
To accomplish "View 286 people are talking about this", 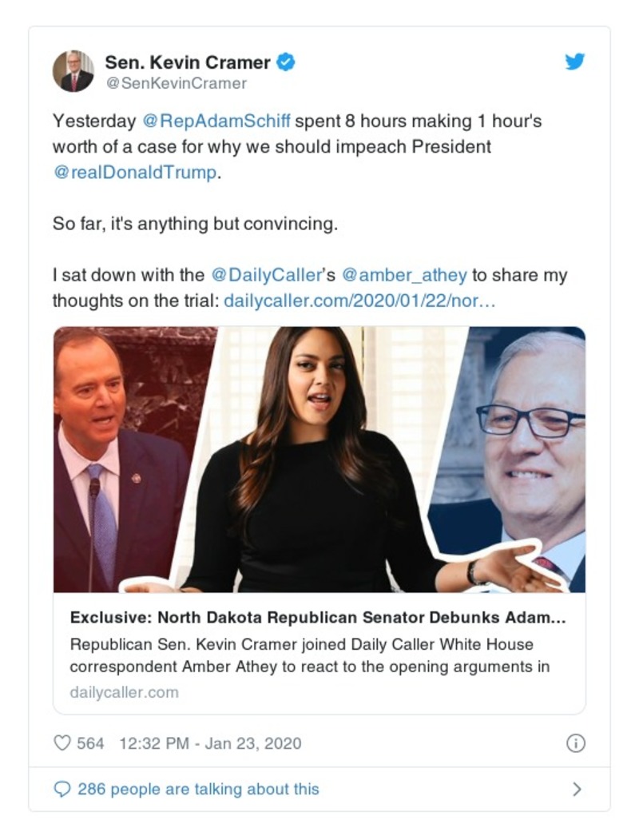I will tap(198, 789).
